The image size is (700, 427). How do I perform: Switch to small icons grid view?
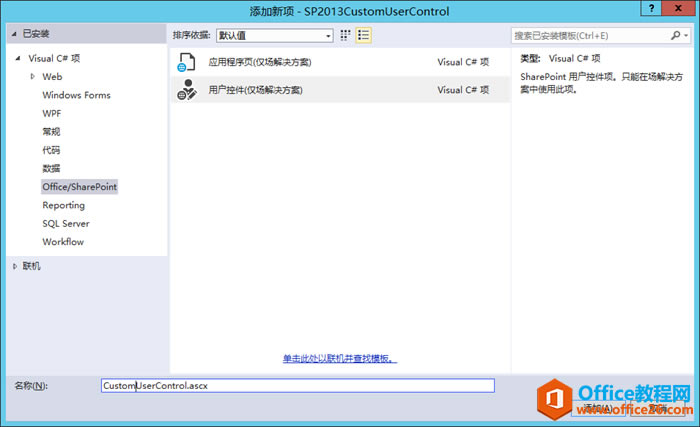click(345, 35)
